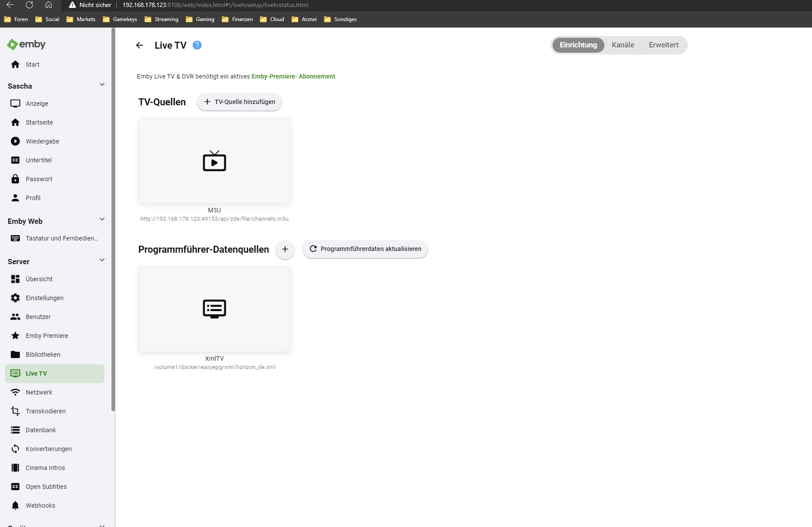Reload the page in browser
The height and width of the screenshot is (527, 812).
coord(29,5)
